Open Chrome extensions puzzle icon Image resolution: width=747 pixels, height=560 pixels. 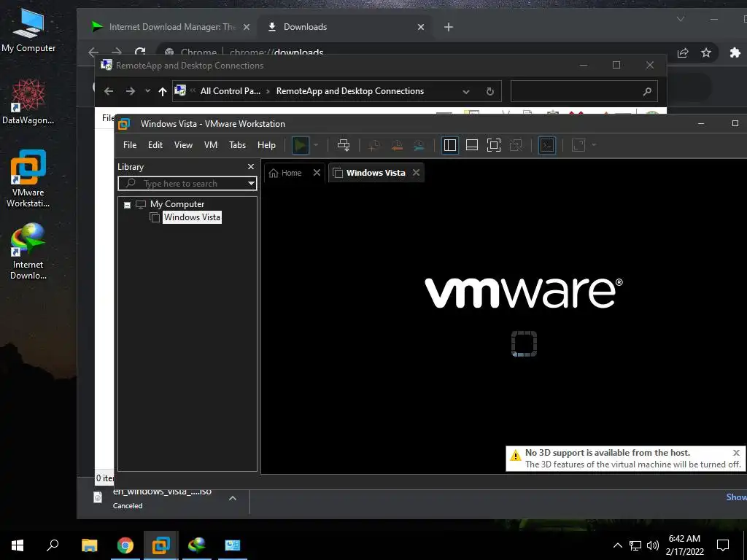pos(735,52)
